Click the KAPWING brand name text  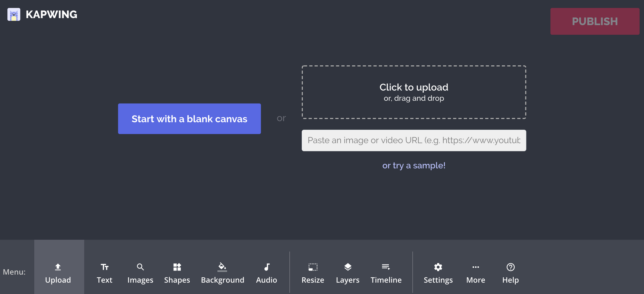(52, 14)
